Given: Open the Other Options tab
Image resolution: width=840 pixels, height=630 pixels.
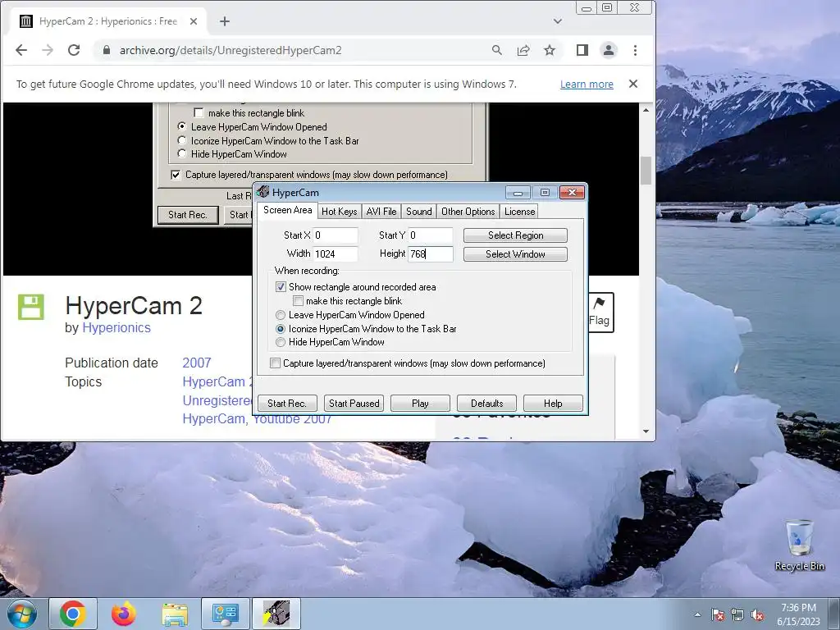Looking at the screenshot, I should 468,212.
